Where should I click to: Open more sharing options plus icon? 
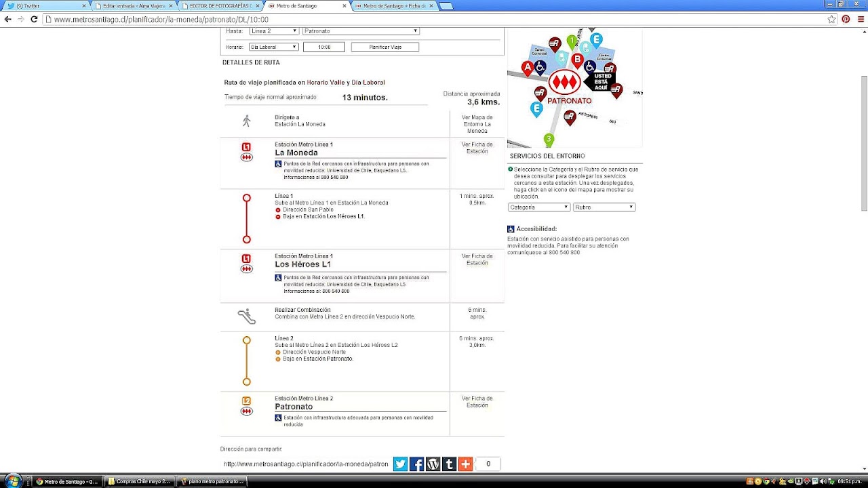(x=465, y=464)
